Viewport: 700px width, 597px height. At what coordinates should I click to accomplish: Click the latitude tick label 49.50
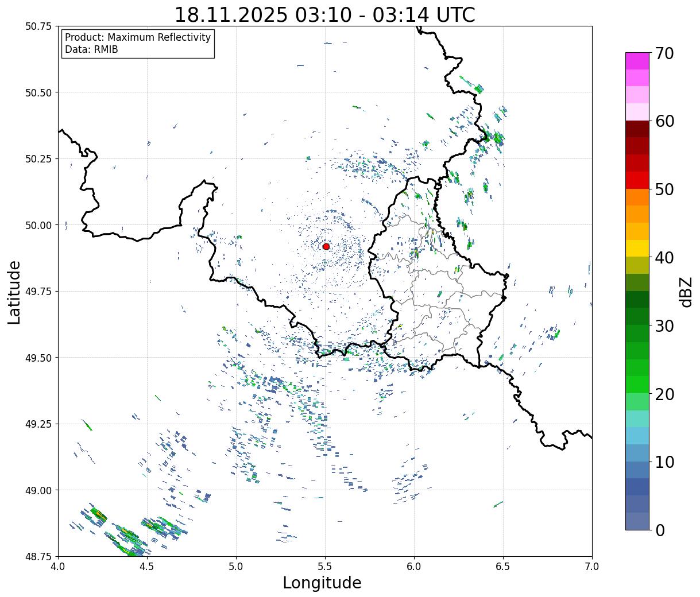[x=38, y=358]
